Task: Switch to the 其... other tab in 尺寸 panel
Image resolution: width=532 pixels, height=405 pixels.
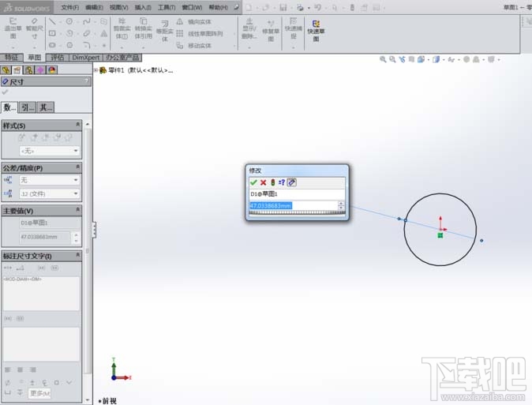Action: (46, 107)
